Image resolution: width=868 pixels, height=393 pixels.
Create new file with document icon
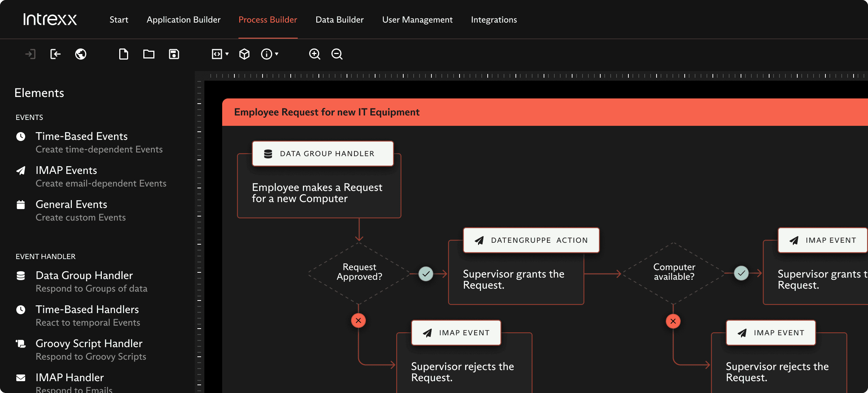point(124,54)
